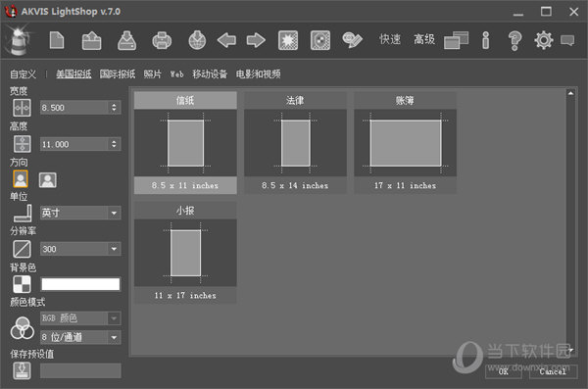Save the image using the disk icon

pyautogui.click(x=126, y=40)
